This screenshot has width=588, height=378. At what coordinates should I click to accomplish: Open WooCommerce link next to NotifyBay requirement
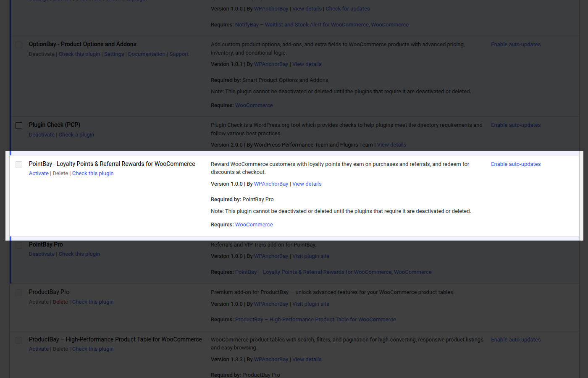(x=390, y=25)
